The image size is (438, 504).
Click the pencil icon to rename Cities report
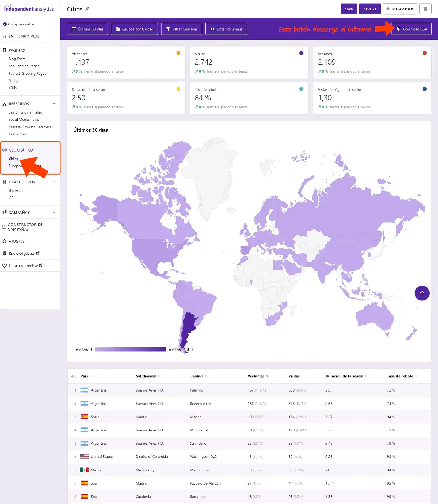pos(87,9)
